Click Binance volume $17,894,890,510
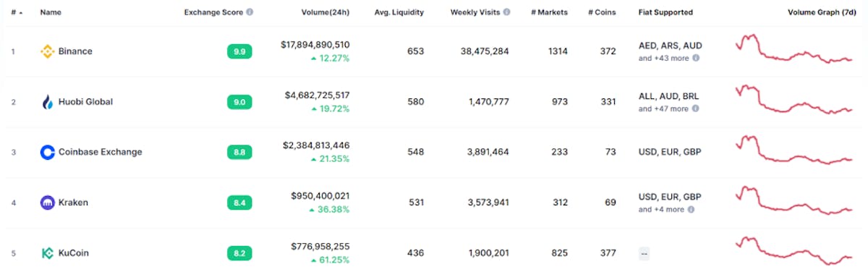This screenshot has width=868, height=277. click(x=315, y=45)
